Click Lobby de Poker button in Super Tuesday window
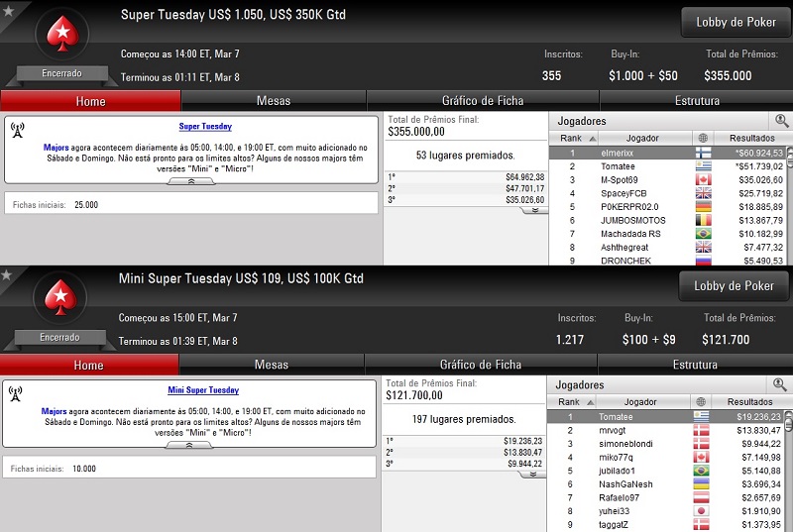This screenshot has height=532, width=793. click(736, 22)
